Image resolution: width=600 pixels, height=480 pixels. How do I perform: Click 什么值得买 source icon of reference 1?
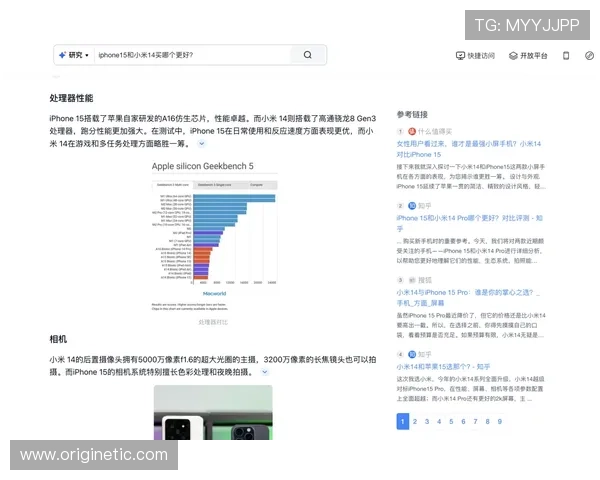pyautogui.click(x=412, y=132)
